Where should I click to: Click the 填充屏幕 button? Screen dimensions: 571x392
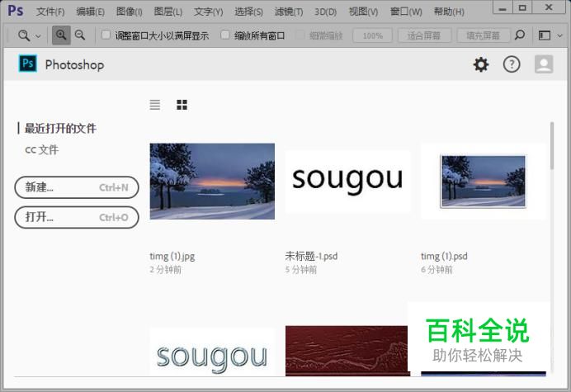click(484, 35)
